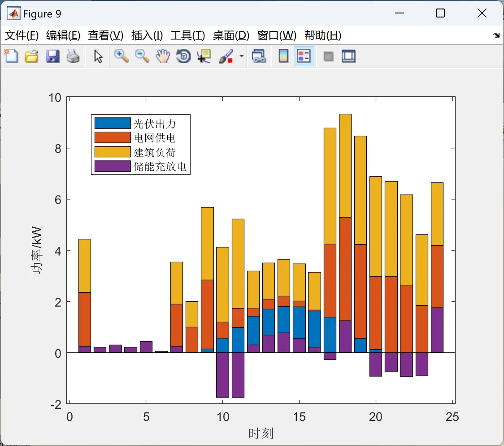Image resolution: width=504 pixels, height=446 pixels.
Task: Open the 工具(T) menu
Action: 188,35
